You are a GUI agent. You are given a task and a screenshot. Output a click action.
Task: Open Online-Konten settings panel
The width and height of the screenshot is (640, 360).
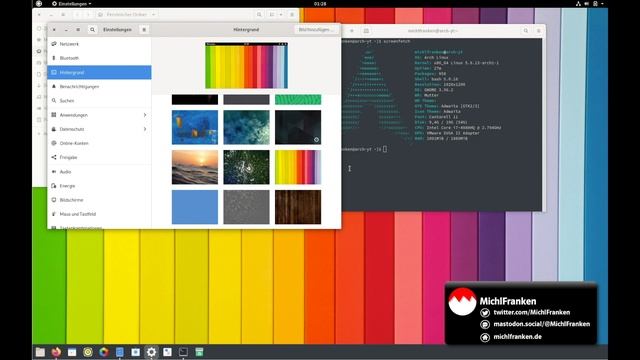click(99, 143)
